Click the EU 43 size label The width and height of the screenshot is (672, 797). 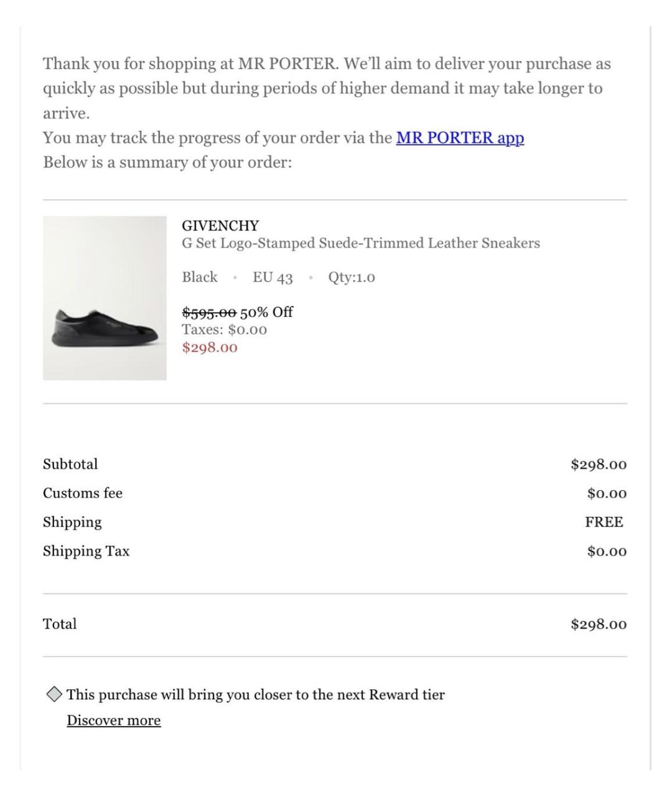(273, 278)
